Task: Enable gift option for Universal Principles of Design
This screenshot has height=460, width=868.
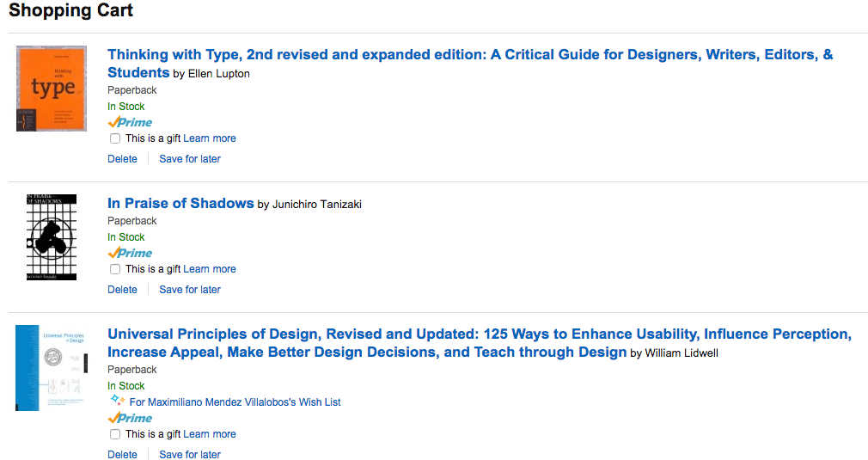Action: (115, 434)
